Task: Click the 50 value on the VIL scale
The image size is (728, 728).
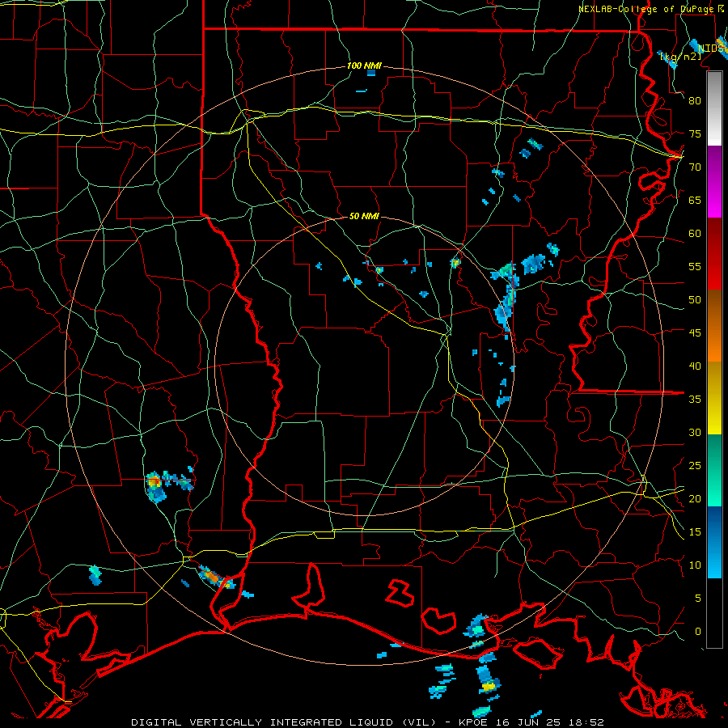Action: (695, 300)
